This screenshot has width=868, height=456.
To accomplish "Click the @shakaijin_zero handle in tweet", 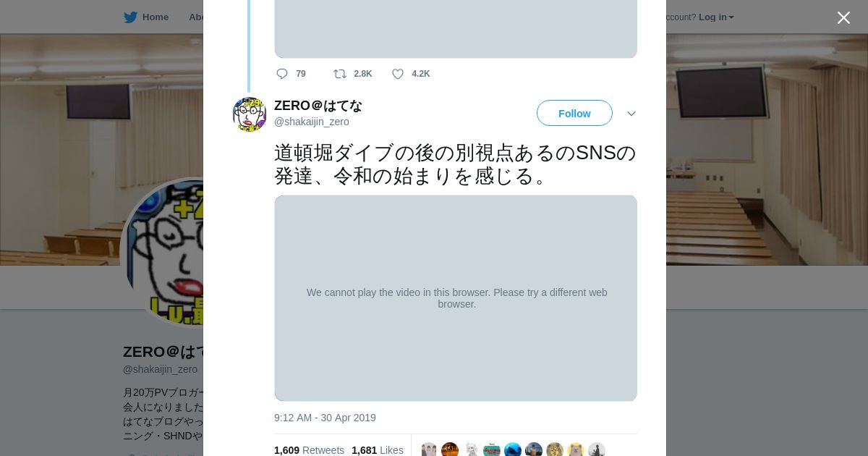I will tap(312, 122).
